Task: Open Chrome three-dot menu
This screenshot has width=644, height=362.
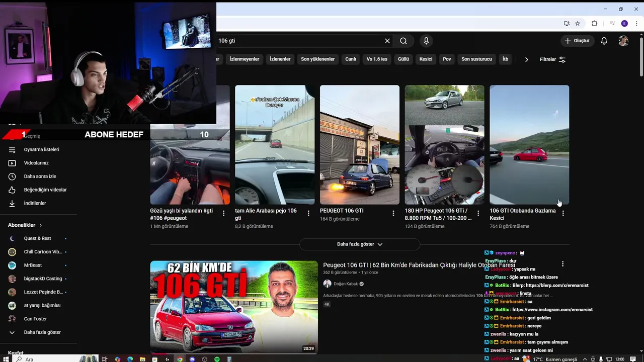Action: point(636,24)
